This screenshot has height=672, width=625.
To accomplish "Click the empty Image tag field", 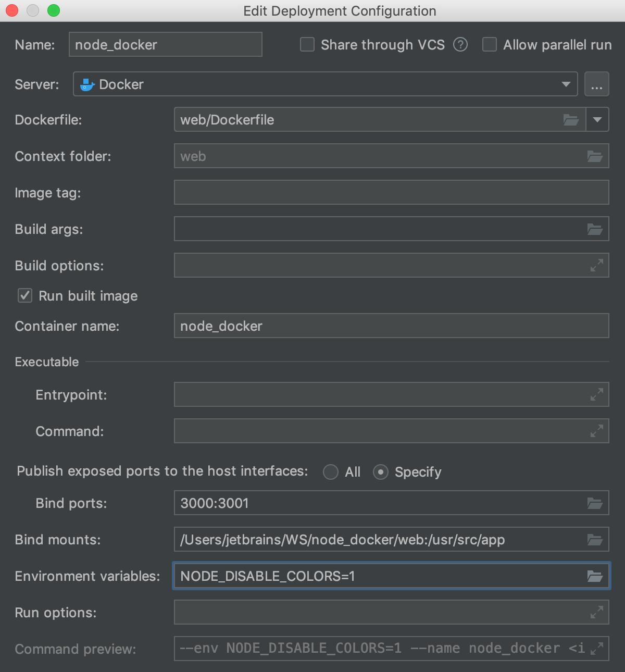I will 391,192.
